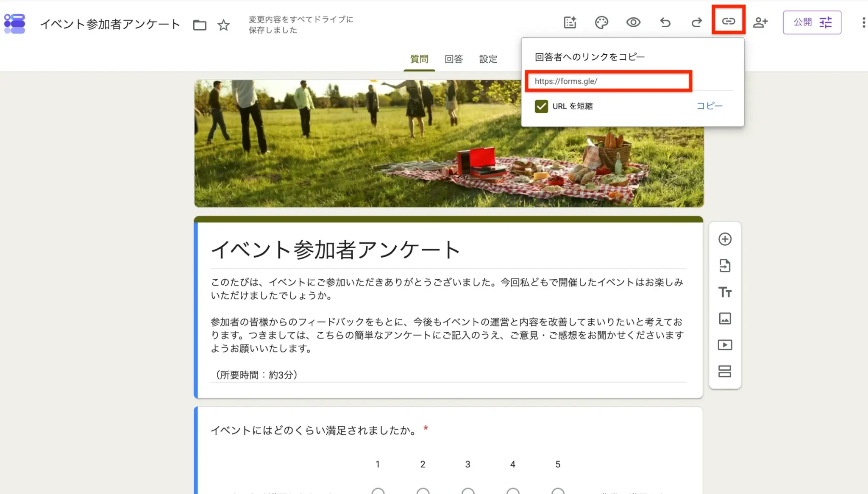Switch to the 回答 tab

[x=453, y=59]
